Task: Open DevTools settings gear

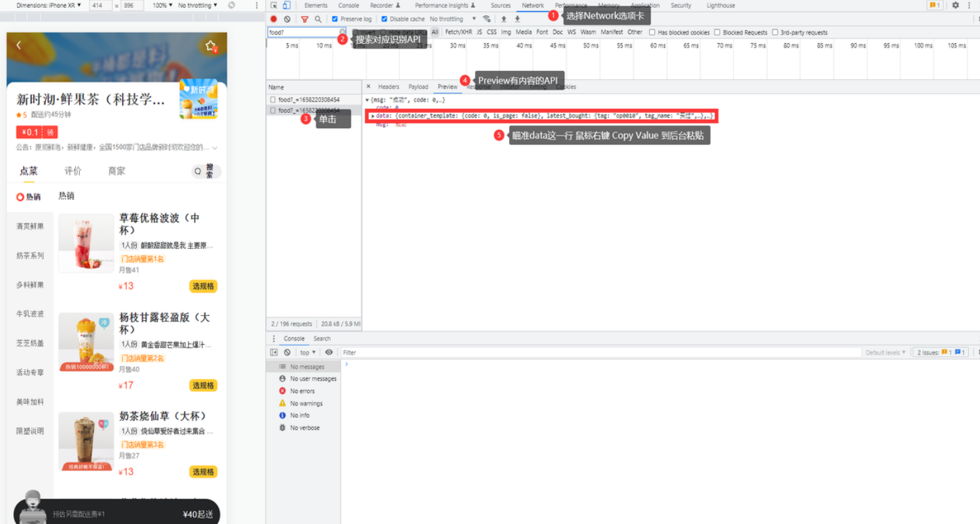Action: tap(955, 5)
